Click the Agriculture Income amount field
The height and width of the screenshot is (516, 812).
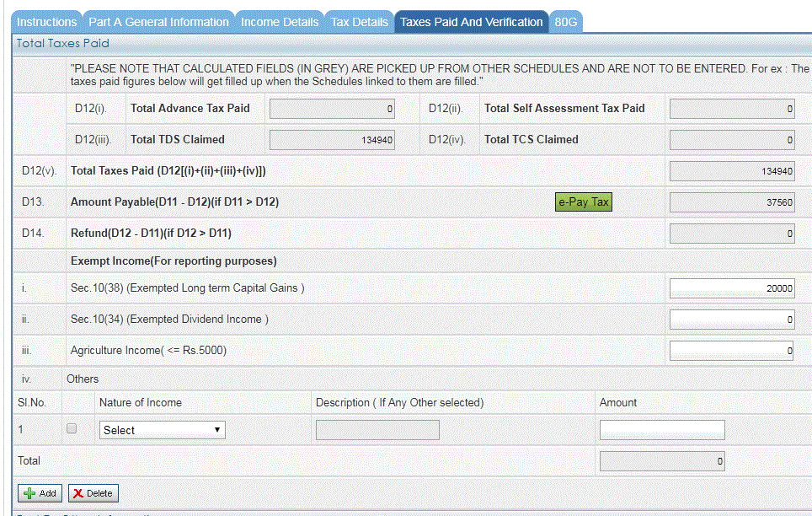pyautogui.click(x=731, y=350)
